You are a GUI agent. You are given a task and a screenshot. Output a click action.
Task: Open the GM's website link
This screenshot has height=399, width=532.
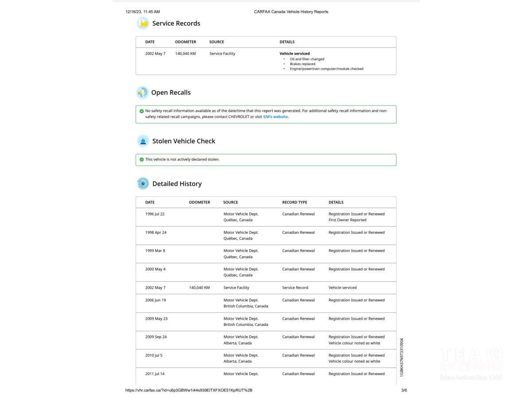tap(275, 117)
